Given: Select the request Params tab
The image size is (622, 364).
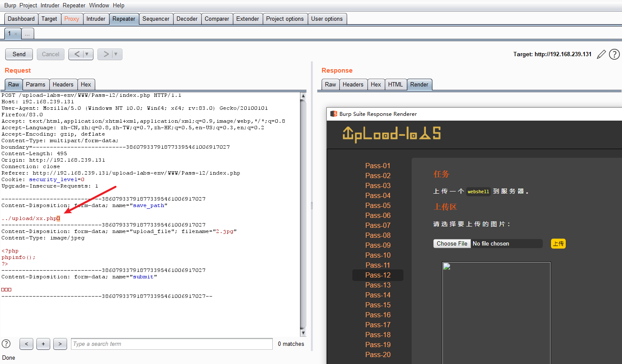Looking at the screenshot, I should pos(35,84).
